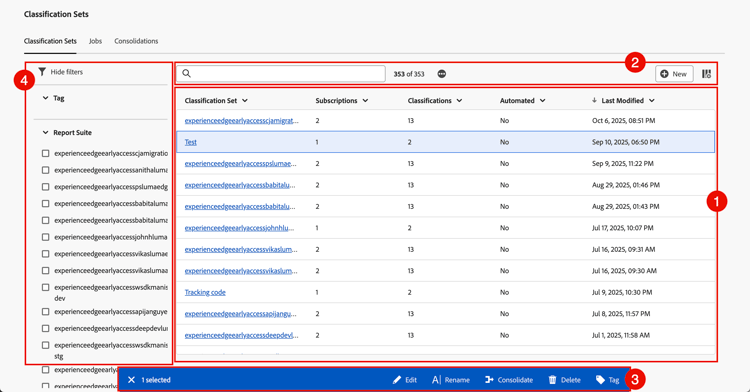Screen dimensions: 750x392
Task: Open experienceedgeearlyaccesscjamigrat link
Action: click(242, 120)
